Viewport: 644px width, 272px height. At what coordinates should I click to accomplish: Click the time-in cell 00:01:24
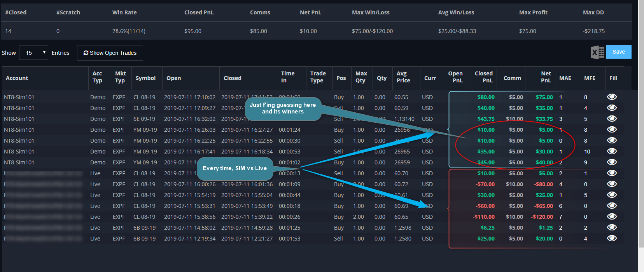289,130
